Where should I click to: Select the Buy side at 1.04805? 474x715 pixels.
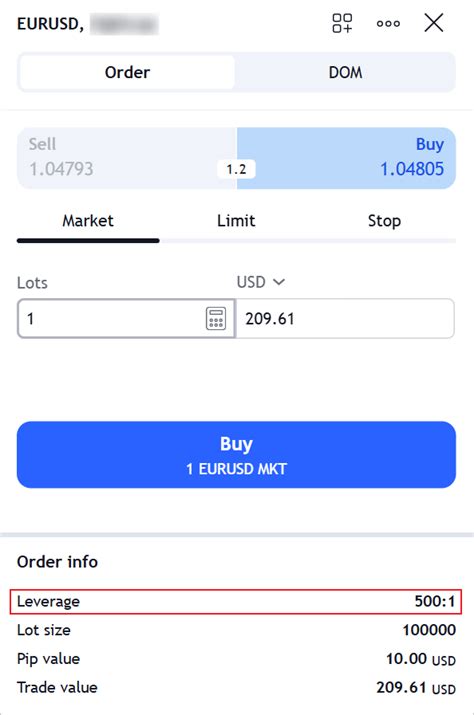346,158
